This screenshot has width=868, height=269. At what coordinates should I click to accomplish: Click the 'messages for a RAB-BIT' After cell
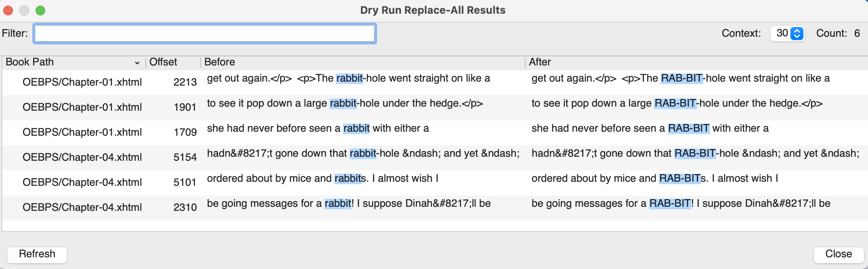point(681,204)
